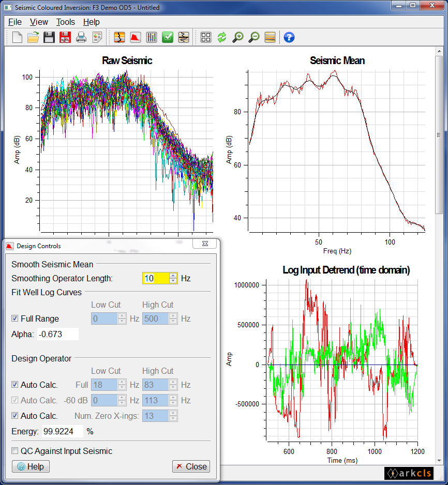
Task: Open a file with the folder icon
Action: point(33,37)
